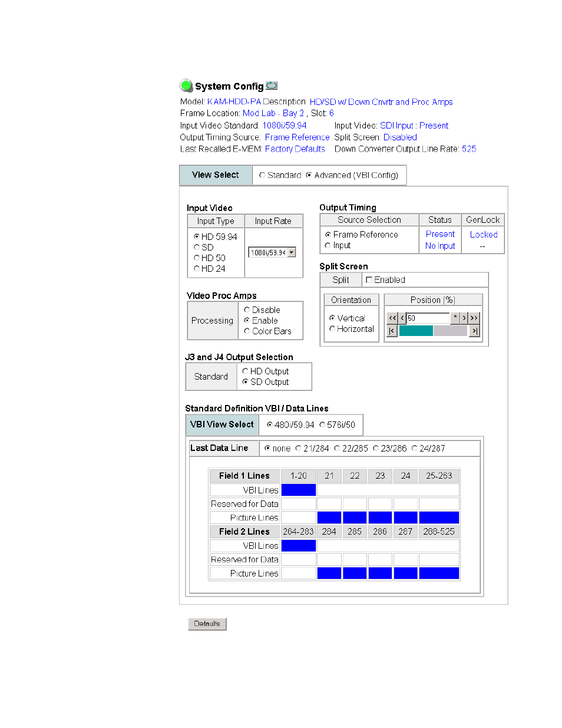Click the green status indicator icon
This screenshot has width=562, height=728.
point(186,86)
